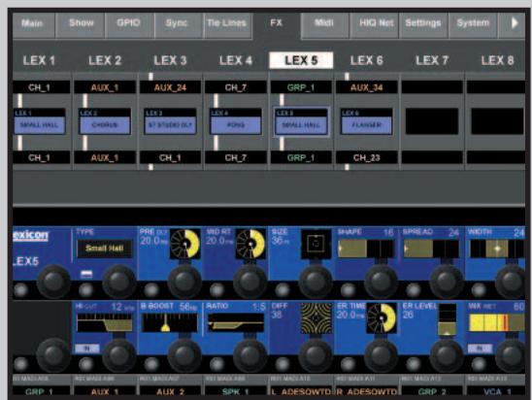Screen dimensions: 532x400
Task: Open the AUX_34 input patch of LEX 6
Action: [x=366, y=87]
